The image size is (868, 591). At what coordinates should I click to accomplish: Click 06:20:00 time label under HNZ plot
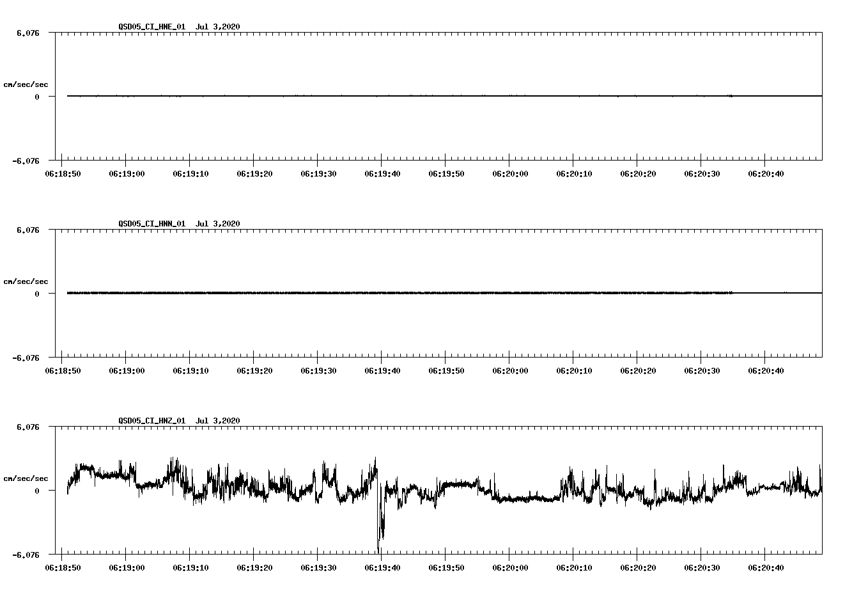pos(510,567)
